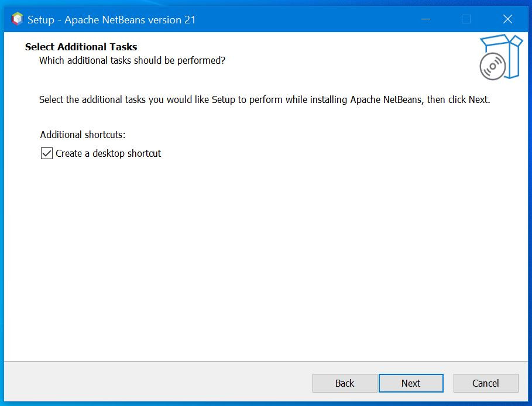The image size is (532, 406).
Task: Click the disc in the setup graphic
Action: point(492,67)
